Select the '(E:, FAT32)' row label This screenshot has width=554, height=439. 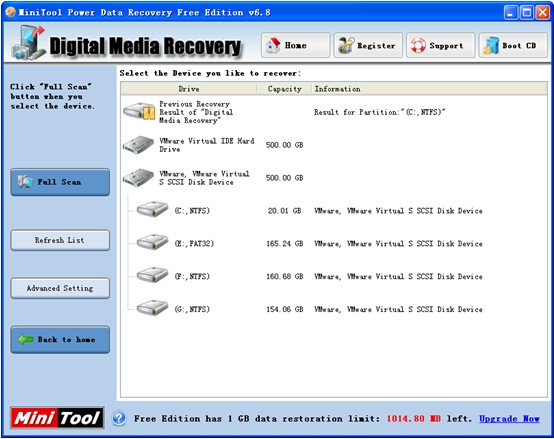click(x=194, y=244)
